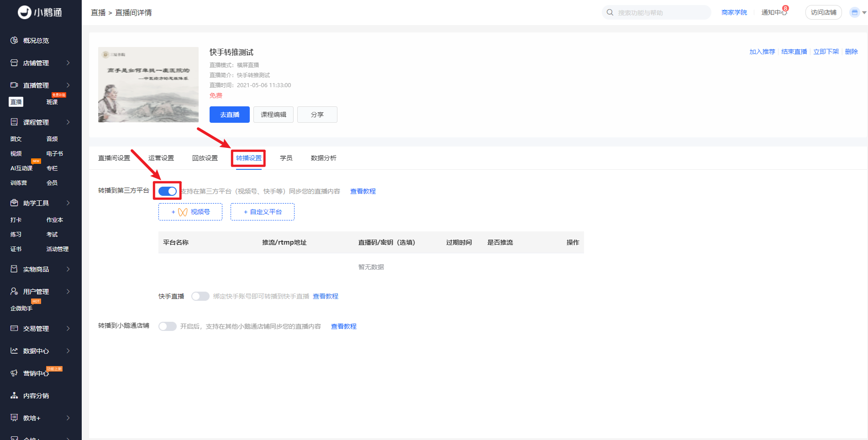Viewport: 868px width, 440px height.
Task: Click the 用户管理 person icon
Action: (14, 292)
